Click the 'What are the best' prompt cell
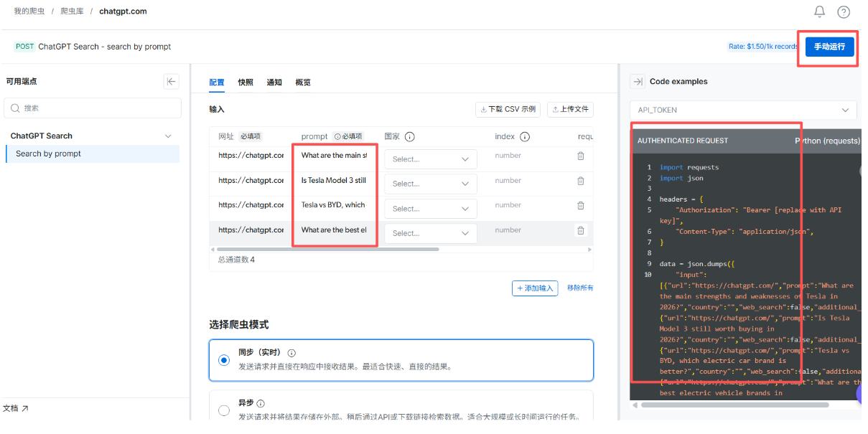This screenshot has height=434, width=868. click(x=335, y=230)
